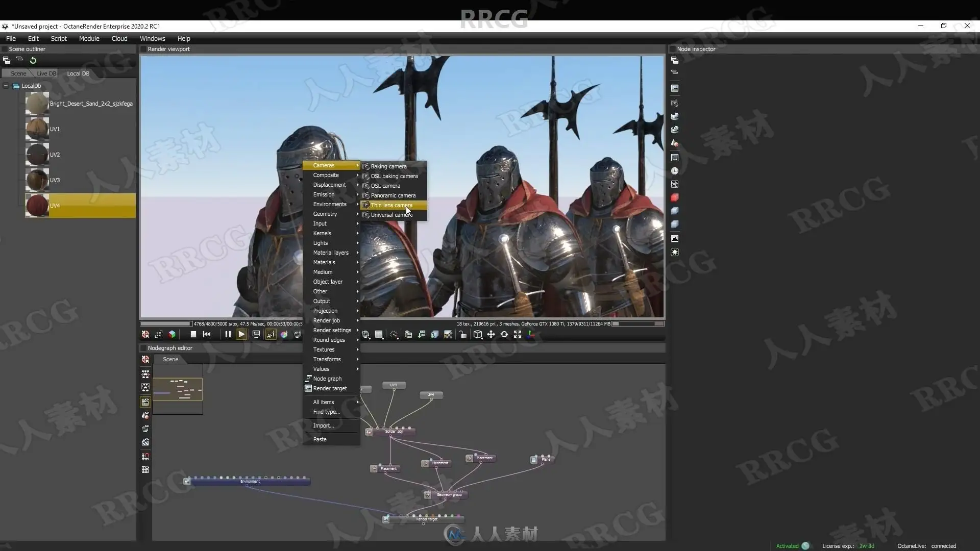
Task: Choose Thin lens camera from submenu
Action: tap(391, 205)
